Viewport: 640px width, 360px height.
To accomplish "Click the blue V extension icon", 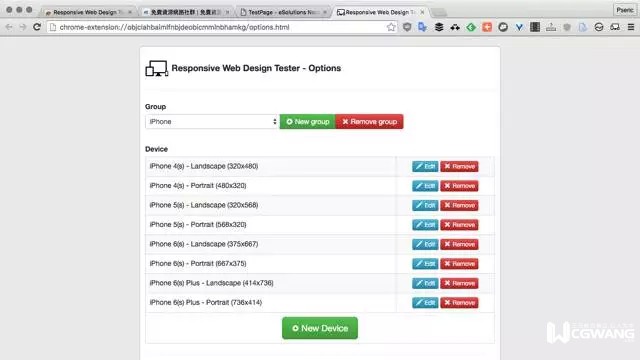I will tap(519, 27).
